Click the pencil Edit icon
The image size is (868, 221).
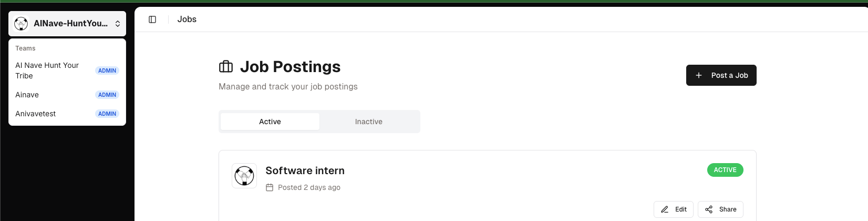(x=665, y=209)
